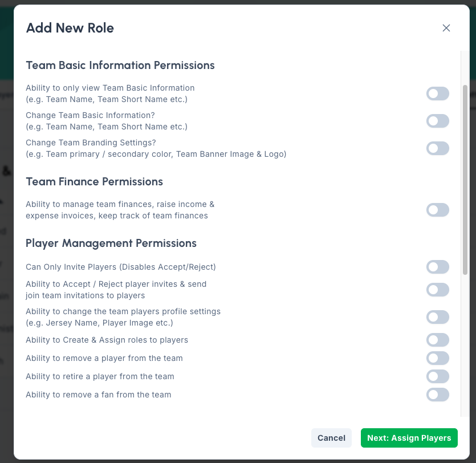Toggle change team players profile settings
Image resolution: width=476 pixels, height=463 pixels.
[x=438, y=317]
